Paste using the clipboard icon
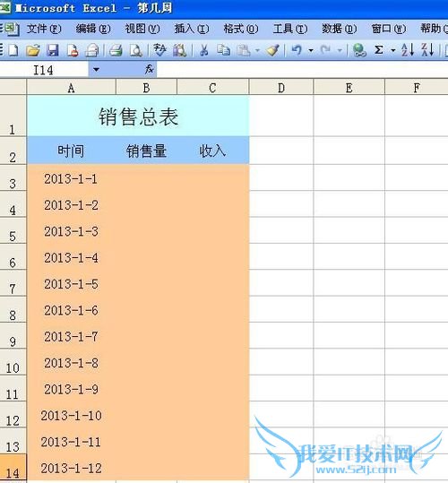448x483 pixels. [244, 50]
